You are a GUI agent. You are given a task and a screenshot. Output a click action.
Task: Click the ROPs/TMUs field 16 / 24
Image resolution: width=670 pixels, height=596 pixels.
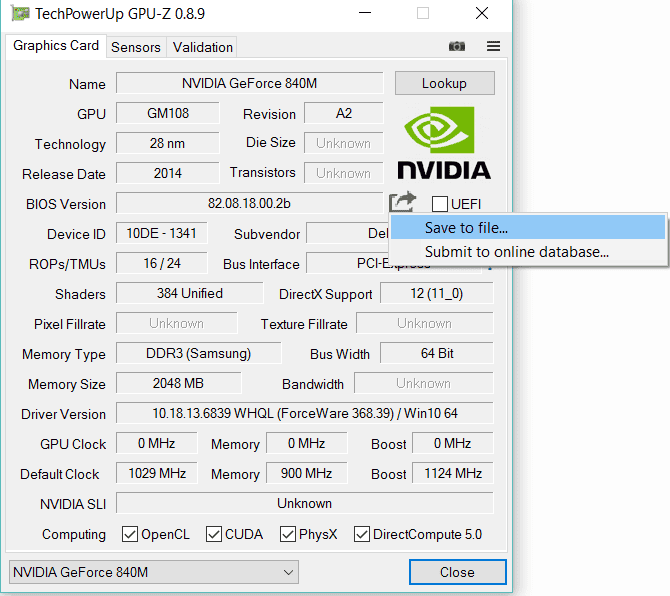coord(162,263)
